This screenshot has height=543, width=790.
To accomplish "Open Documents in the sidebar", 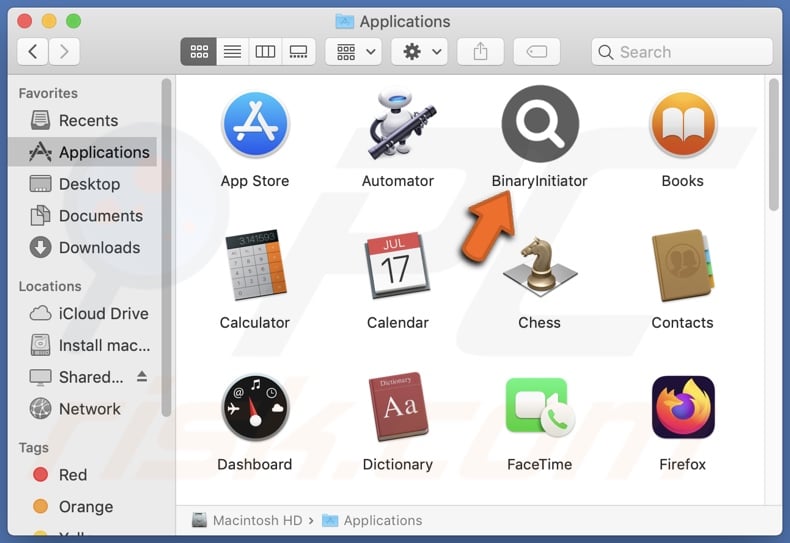I will pos(83,216).
